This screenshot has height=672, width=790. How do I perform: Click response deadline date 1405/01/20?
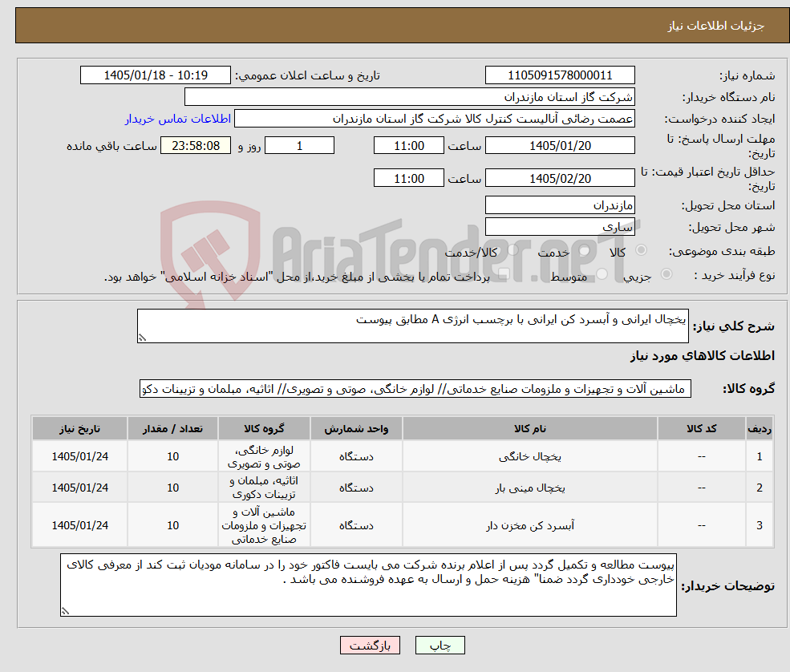(x=560, y=146)
